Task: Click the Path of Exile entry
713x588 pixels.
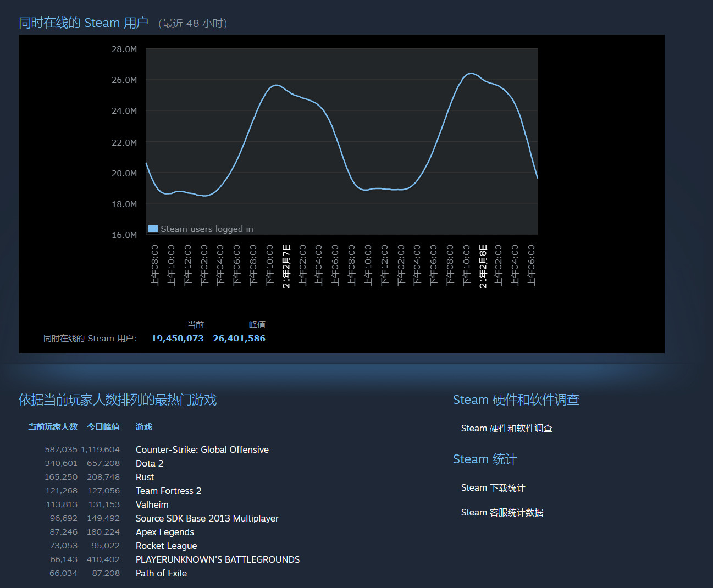Action: [161, 573]
